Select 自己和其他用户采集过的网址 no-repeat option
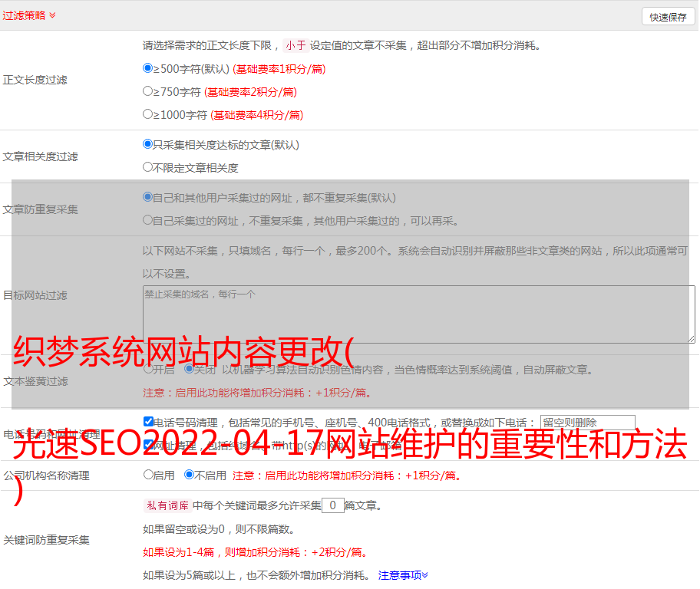This screenshot has width=700, height=589. coord(148,197)
